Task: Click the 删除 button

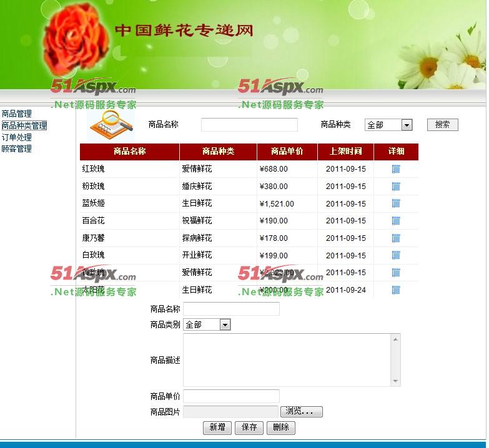Action: [x=280, y=427]
